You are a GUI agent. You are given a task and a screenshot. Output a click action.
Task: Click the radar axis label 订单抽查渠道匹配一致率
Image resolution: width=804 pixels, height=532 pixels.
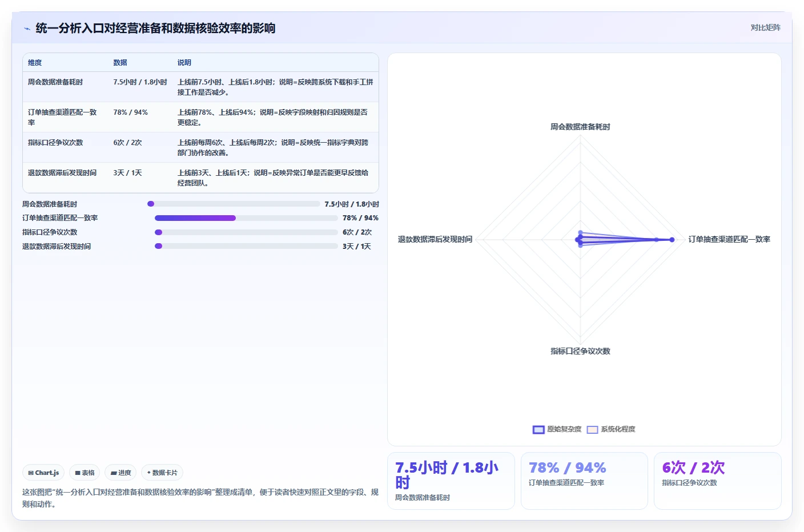pos(729,239)
